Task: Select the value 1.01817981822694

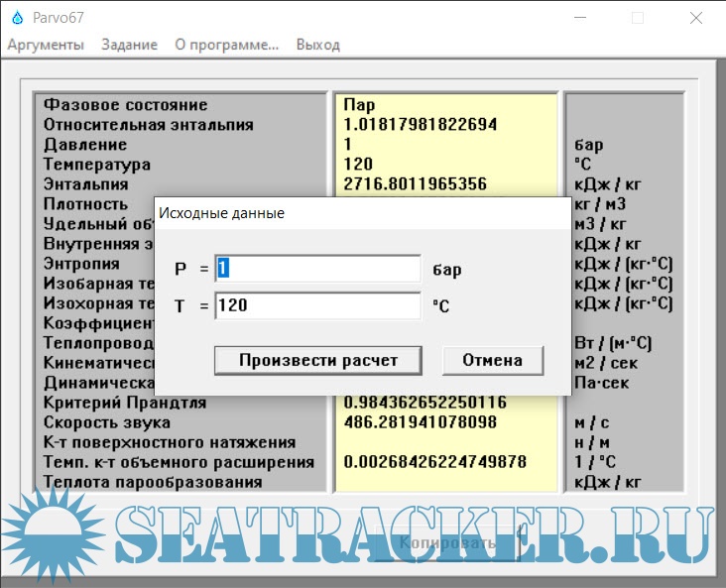Action: pyautogui.click(x=420, y=125)
